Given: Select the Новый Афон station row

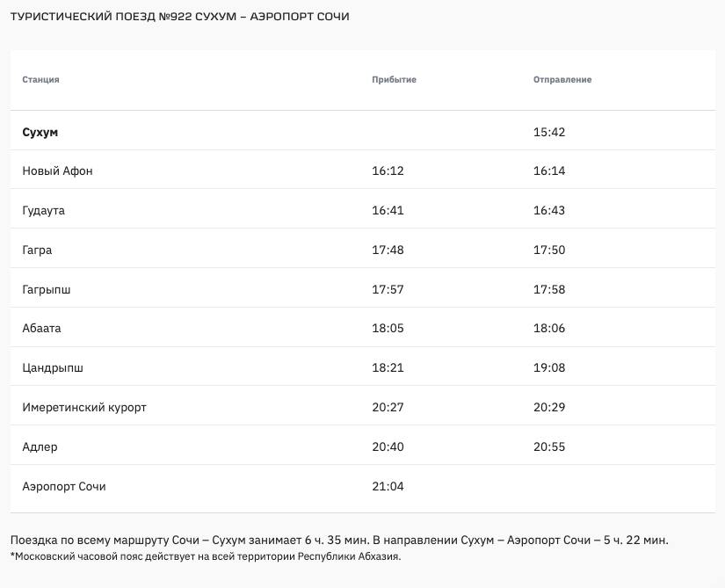Looking at the screenshot, I should coord(57,171).
